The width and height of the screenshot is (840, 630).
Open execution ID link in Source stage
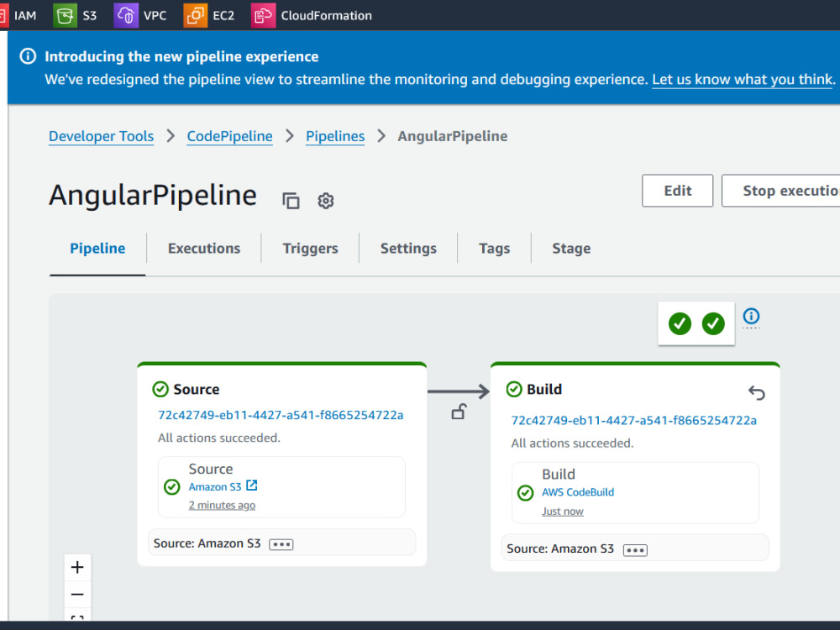coord(281,415)
